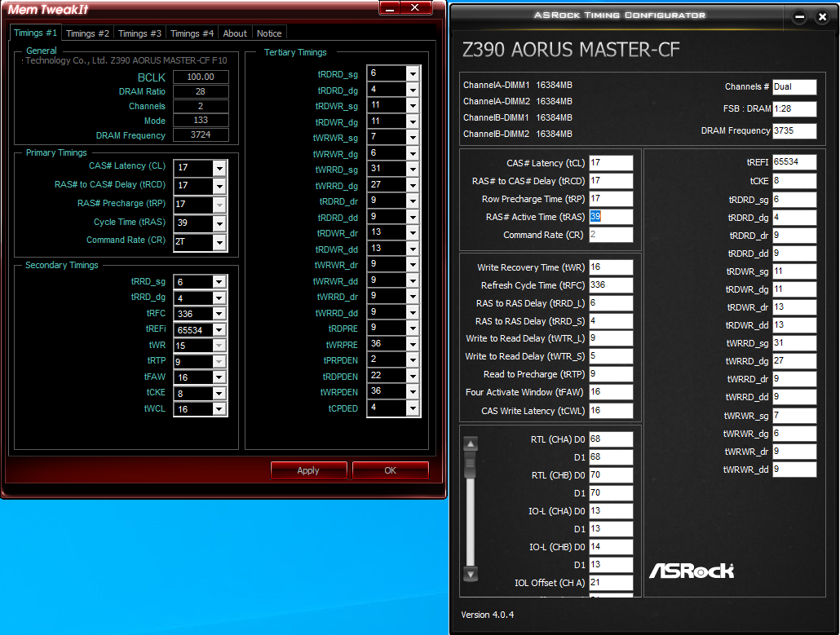
Task: Minimize the ASRock Timing Configurator window
Action: point(800,16)
